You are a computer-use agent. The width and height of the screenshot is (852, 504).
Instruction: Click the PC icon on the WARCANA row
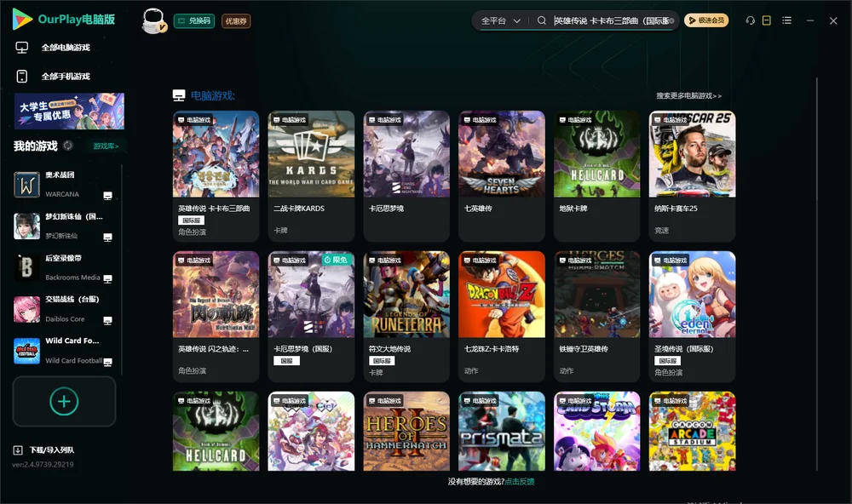[107, 196]
